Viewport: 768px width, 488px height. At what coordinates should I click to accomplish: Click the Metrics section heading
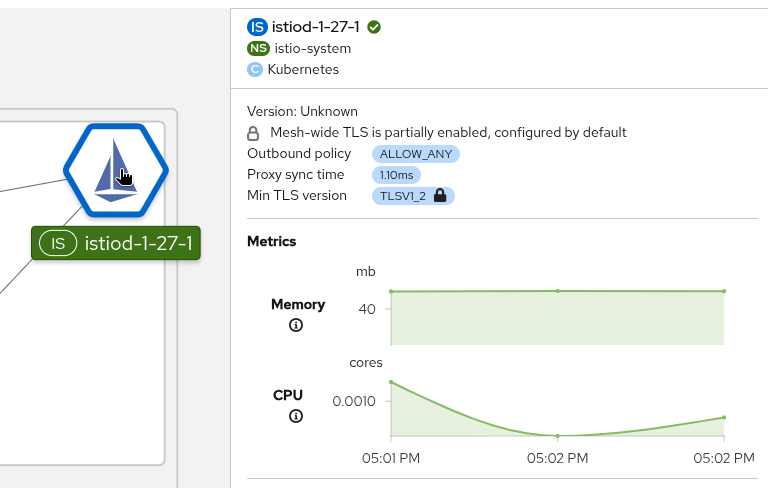[271, 241]
